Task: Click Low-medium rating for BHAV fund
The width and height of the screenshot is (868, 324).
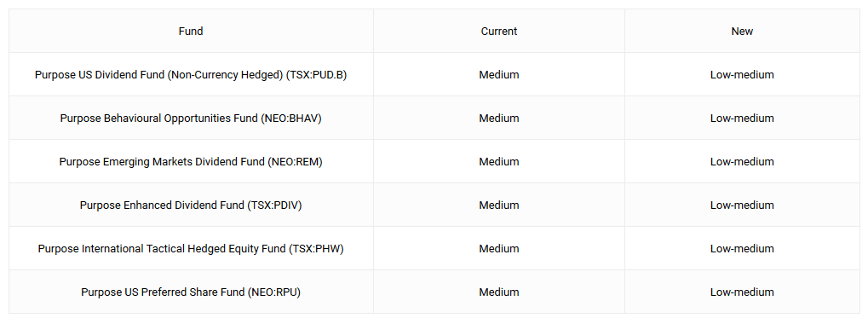Action: [742, 118]
